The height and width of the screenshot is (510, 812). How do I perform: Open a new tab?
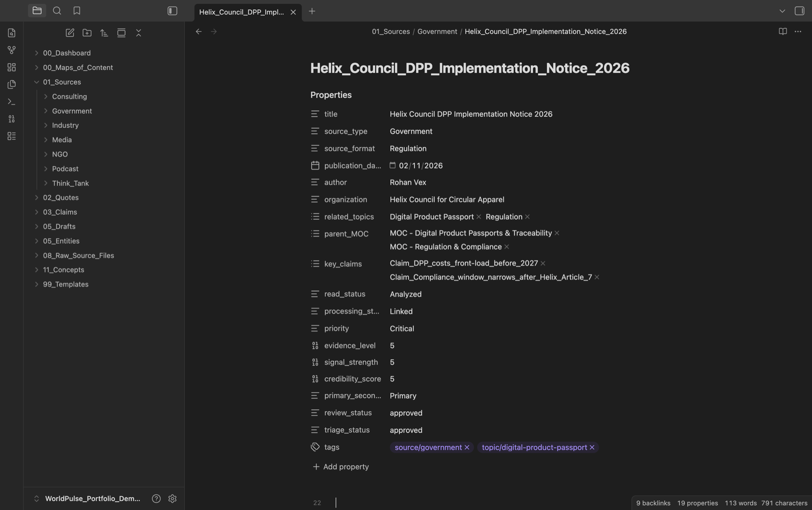(x=312, y=11)
